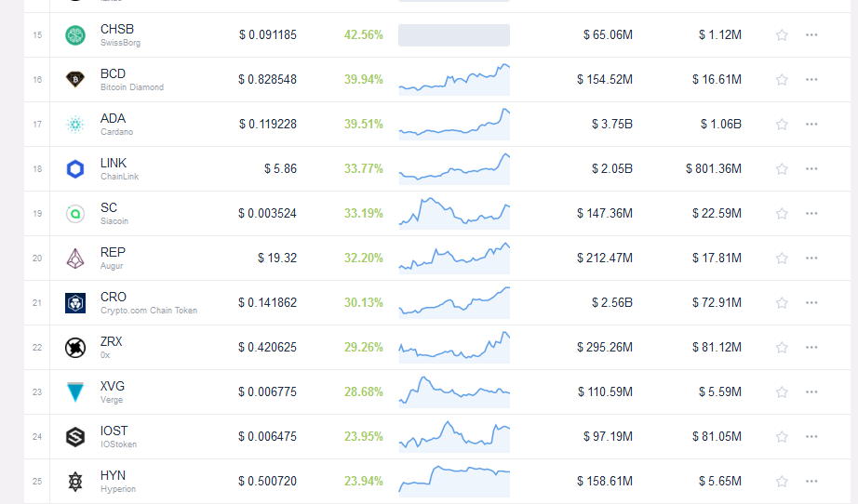
Task: Expand the ellipsis menu for ZRX
Action: point(811,348)
